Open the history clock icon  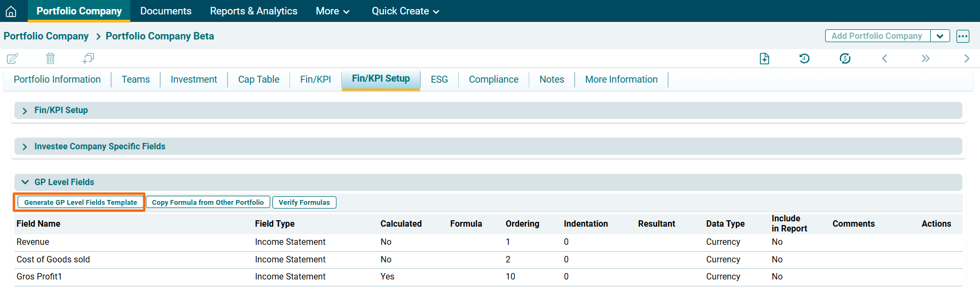[804, 58]
